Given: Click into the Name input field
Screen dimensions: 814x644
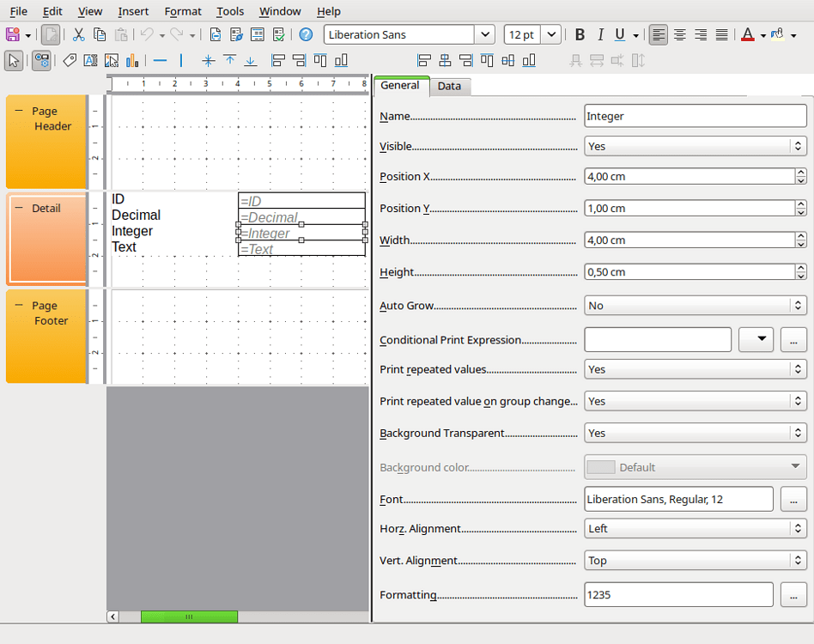Looking at the screenshot, I should (x=695, y=116).
